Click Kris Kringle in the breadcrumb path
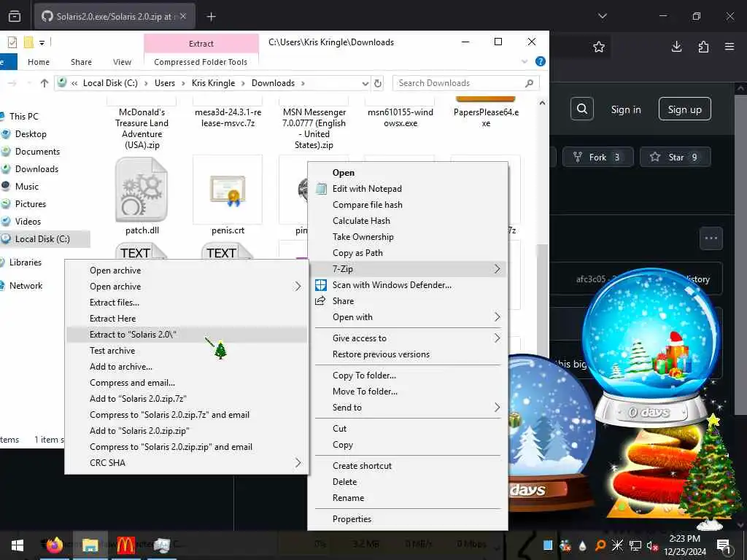The width and height of the screenshot is (747, 560). tap(214, 83)
